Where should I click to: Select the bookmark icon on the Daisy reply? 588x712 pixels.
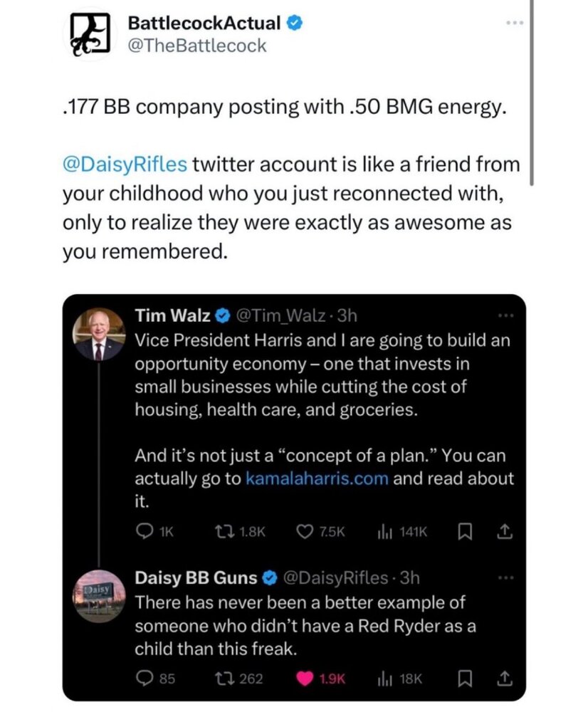click(x=466, y=679)
